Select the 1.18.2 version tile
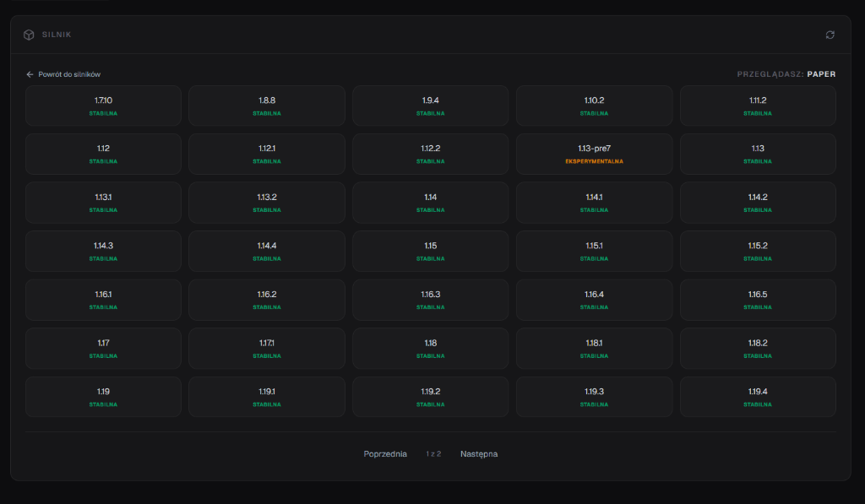This screenshot has width=865, height=504. (x=758, y=349)
